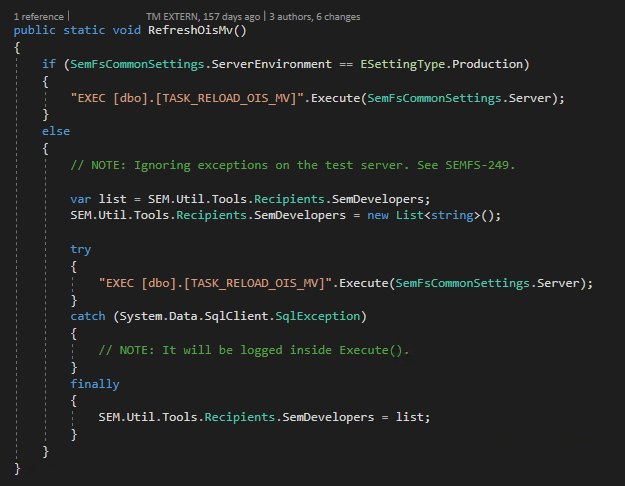Click the 'catch' keyword

pyautogui.click(x=88, y=316)
